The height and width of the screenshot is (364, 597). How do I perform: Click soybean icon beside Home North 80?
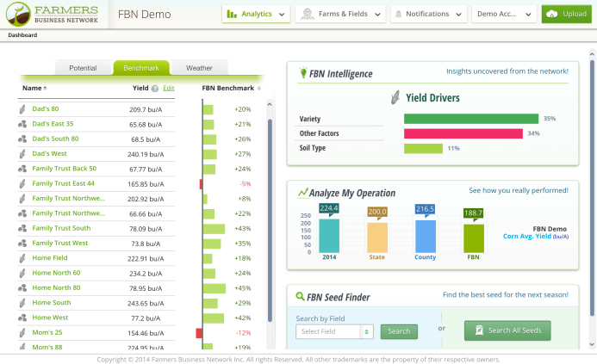pyautogui.click(x=22, y=288)
